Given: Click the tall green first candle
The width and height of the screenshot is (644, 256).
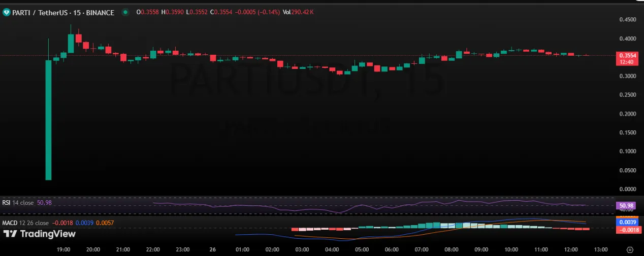Looking at the screenshot, I should click(49, 120).
